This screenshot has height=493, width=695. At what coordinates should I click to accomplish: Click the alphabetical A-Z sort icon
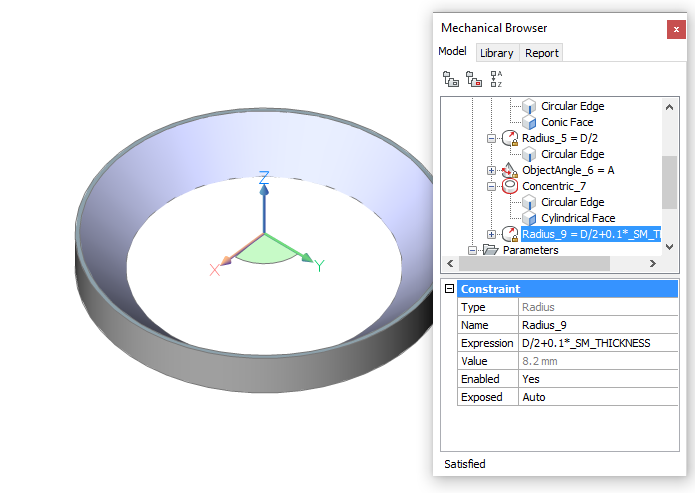tap(496, 79)
